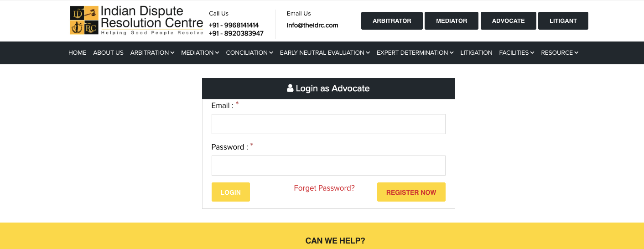Expand the Resource menu

tap(560, 53)
